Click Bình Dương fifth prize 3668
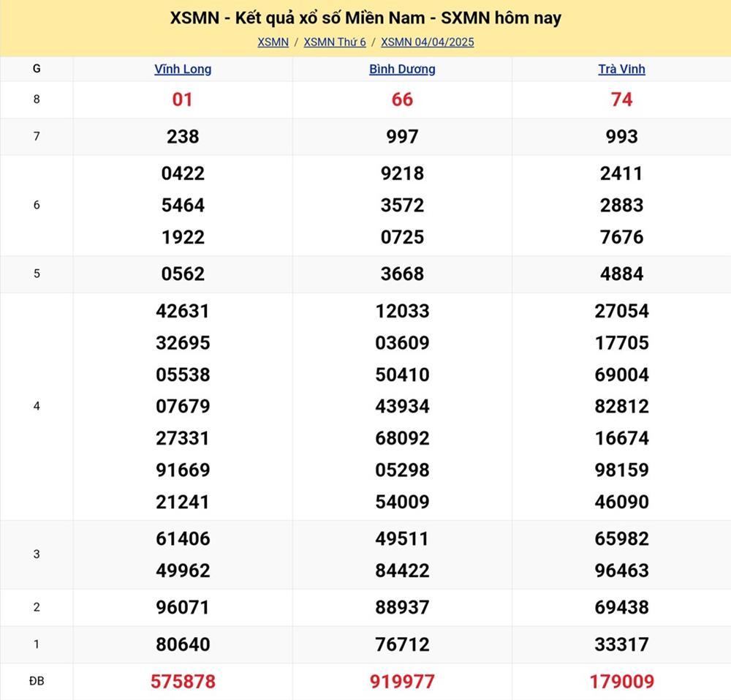731x700 pixels. [x=402, y=274]
